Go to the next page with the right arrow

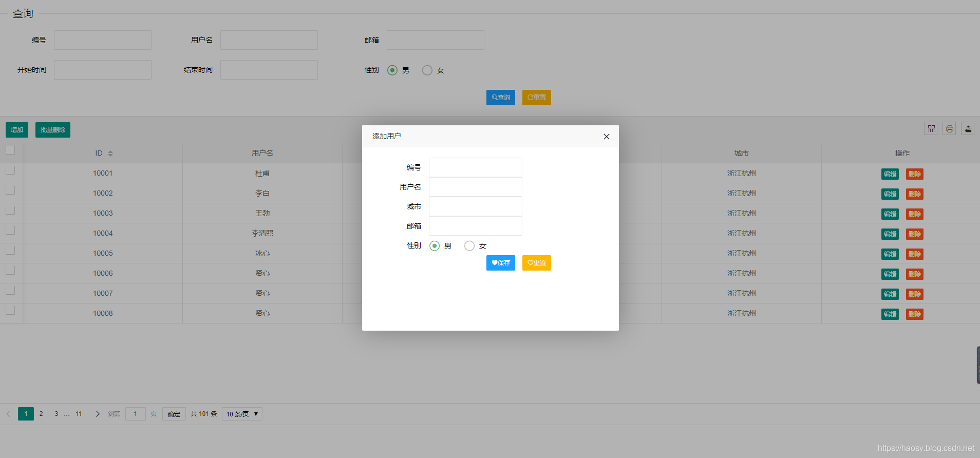98,414
